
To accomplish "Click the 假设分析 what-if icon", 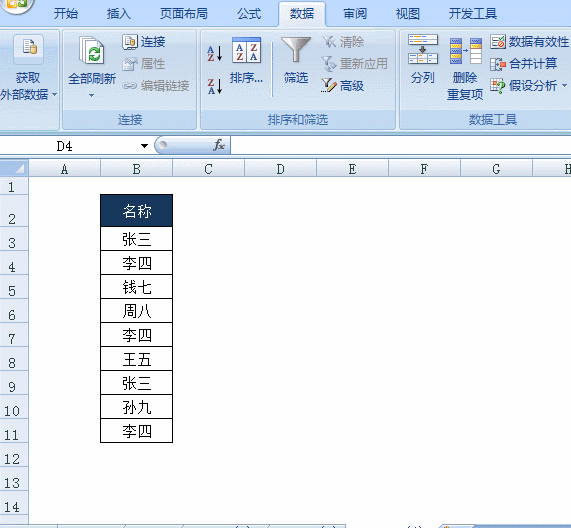I will pyautogui.click(x=498, y=86).
